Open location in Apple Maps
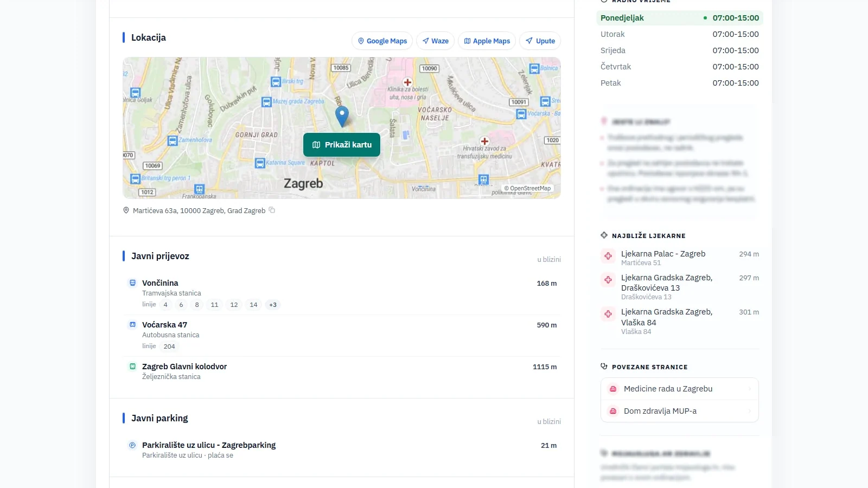The image size is (868, 488). pyautogui.click(x=487, y=41)
